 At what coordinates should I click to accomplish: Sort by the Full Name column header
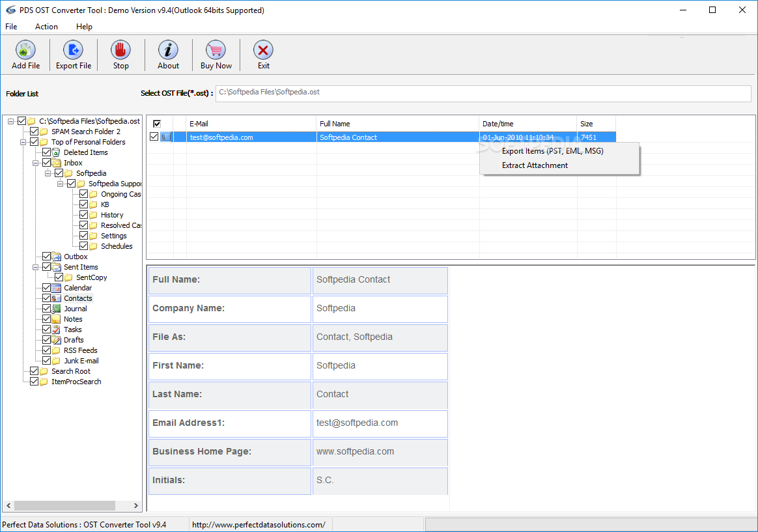[397, 124]
